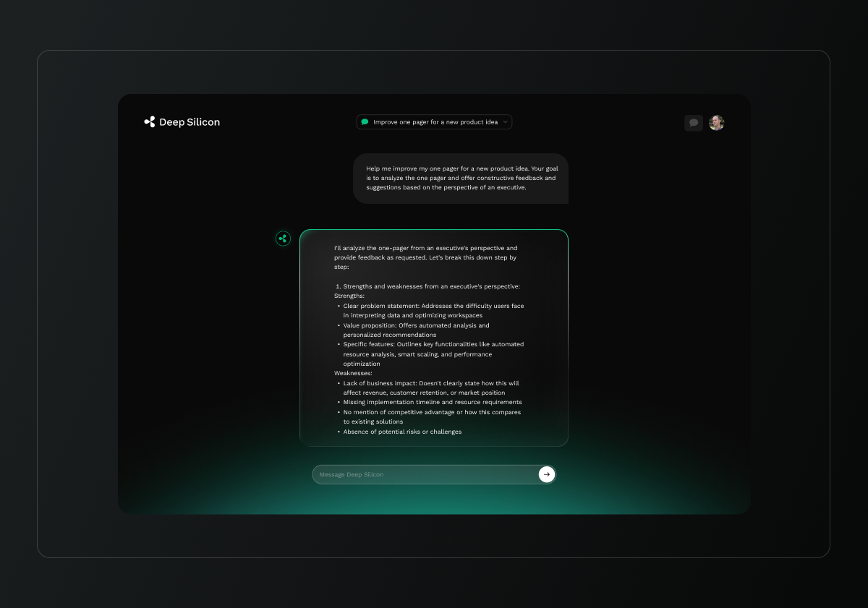Open the chat history speech bubble button
868x608 pixels.
click(x=694, y=123)
